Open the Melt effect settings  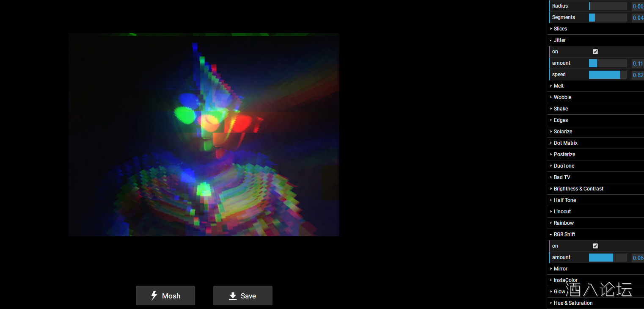tap(559, 86)
